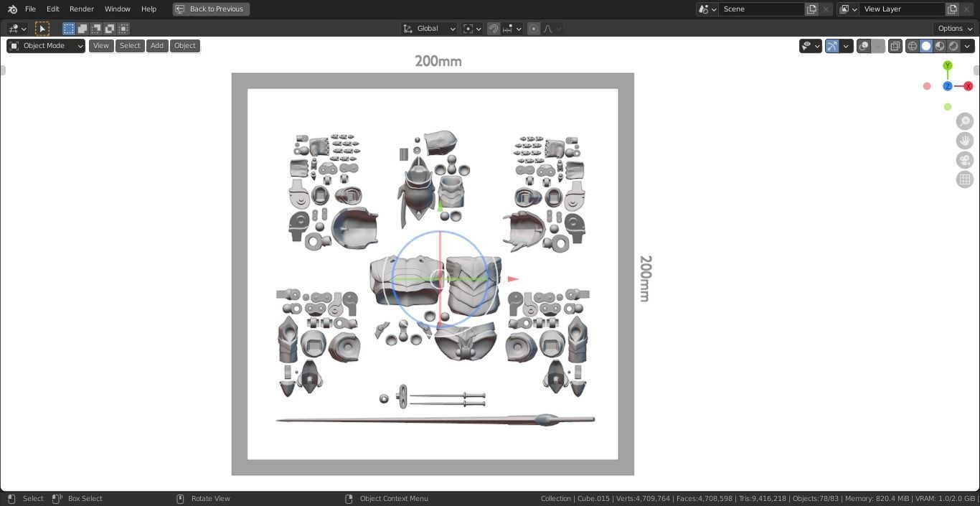Screen dimensions: 980x506
Task: Toggle the snap magnet
Action: [494, 29]
